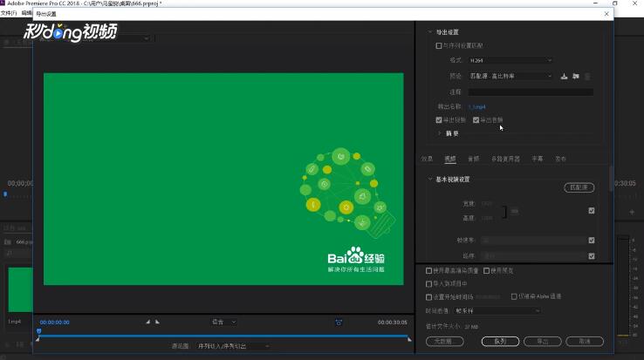This screenshot has width=644, height=360.
Task: Enable Render Alpha Channel Only checkbox
Action: coord(514,296)
